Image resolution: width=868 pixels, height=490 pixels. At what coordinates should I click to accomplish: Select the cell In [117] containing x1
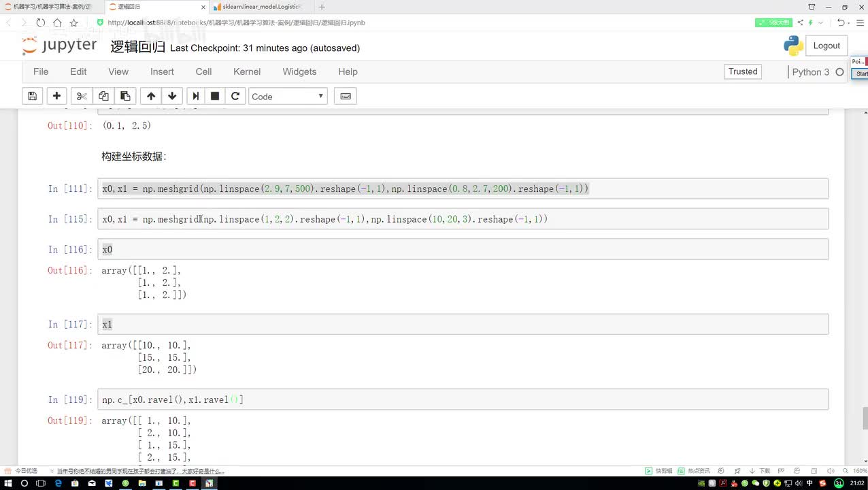[x=464, y=324]
